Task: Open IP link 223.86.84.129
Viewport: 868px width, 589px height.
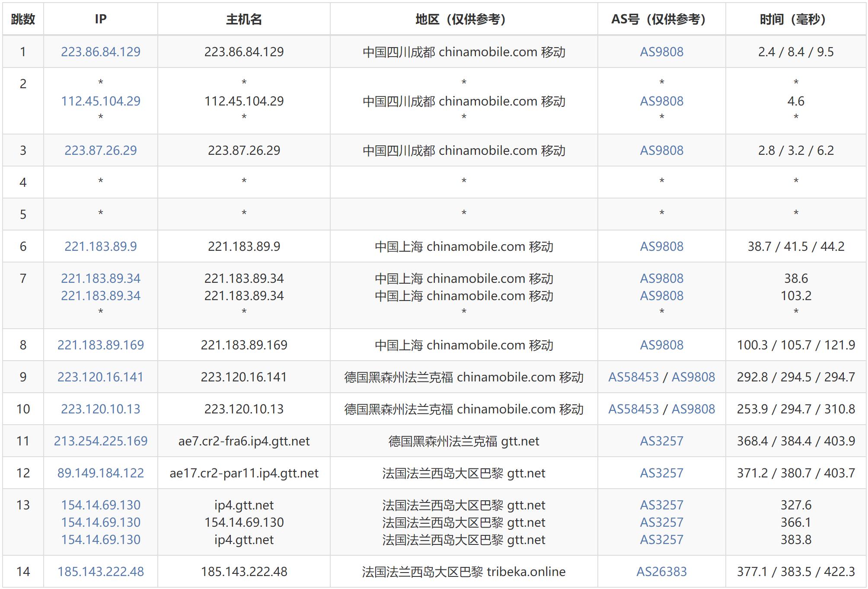Action: pyautogui.click(x=101, y=52)
